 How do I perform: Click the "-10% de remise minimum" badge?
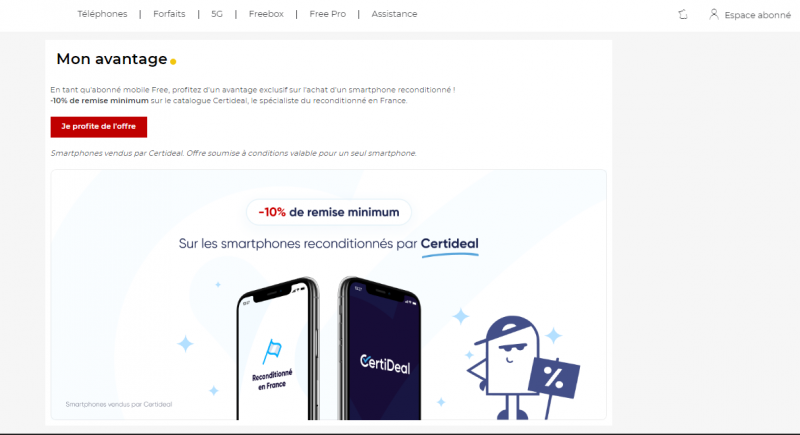(329, 212)
